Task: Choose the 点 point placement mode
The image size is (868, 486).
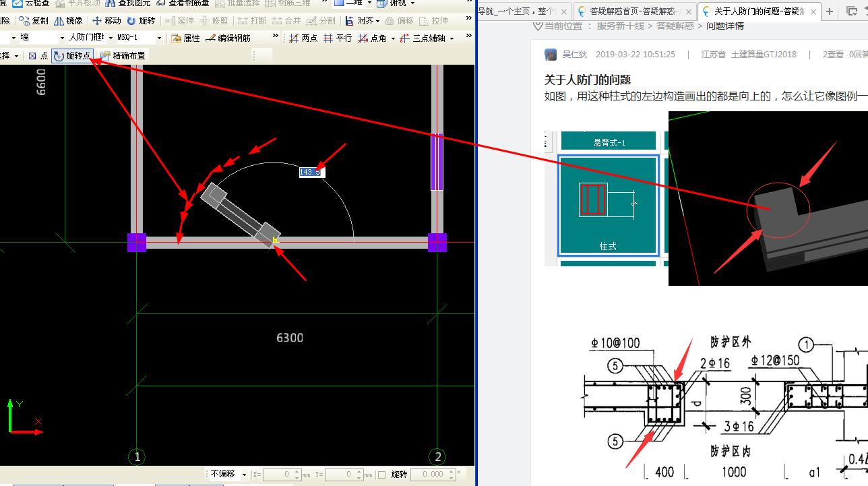Action: [38, 56]
